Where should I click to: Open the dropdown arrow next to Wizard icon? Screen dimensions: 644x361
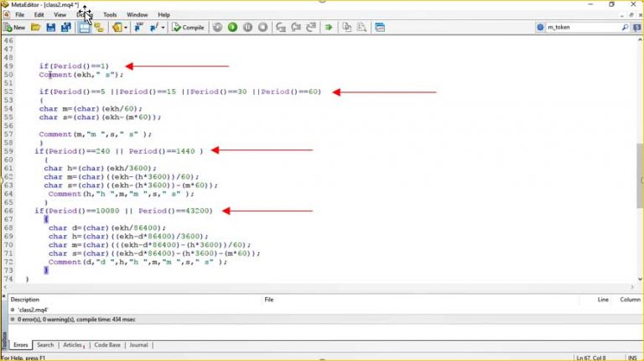pyautogui.click(x=125, y=28)
